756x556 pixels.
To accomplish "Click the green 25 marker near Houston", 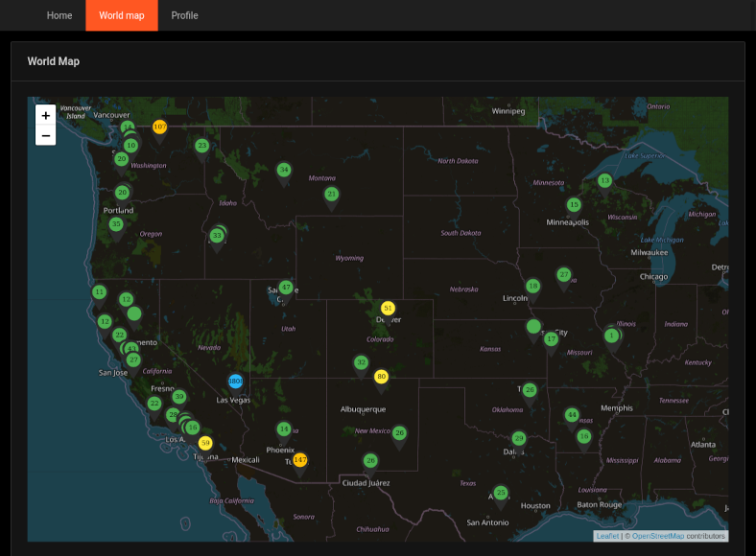I will click(x=501, y=493).
